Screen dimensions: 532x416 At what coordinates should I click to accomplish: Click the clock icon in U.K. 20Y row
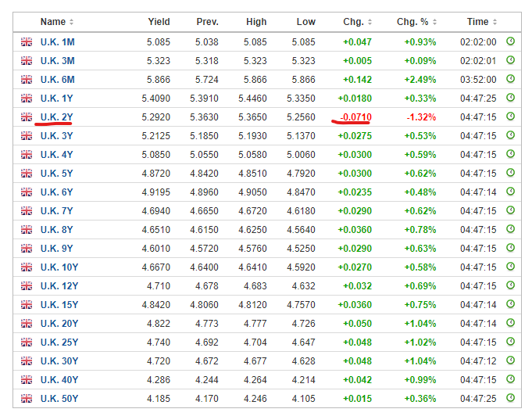click(x=510, y=323)
